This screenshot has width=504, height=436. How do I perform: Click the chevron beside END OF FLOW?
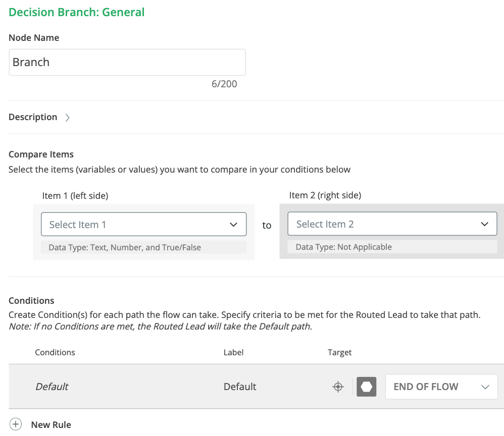coord(485,387)
